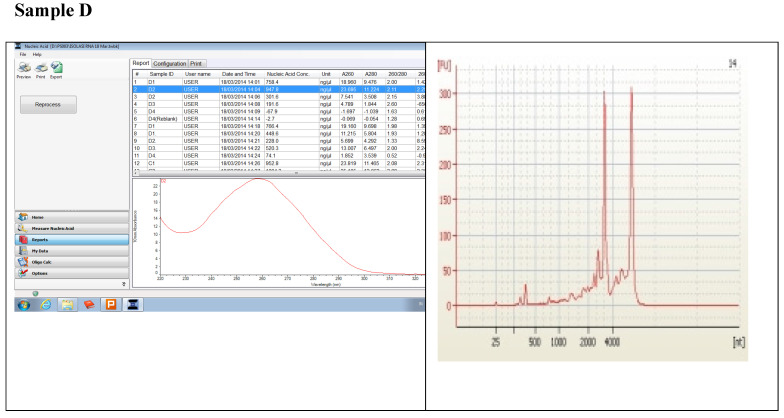Select the D4(Reblank) row
The height and width of the screenshot is (418, 784).
pos(278,119)
